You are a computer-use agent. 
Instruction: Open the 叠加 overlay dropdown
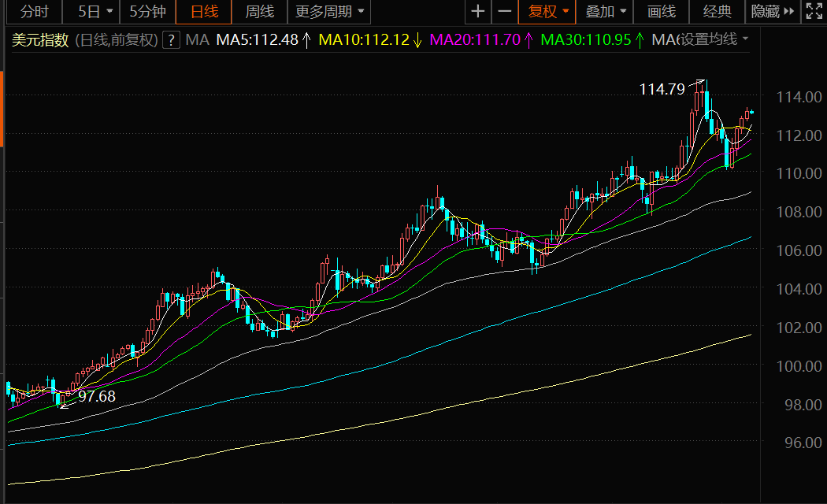click(604, 12)
